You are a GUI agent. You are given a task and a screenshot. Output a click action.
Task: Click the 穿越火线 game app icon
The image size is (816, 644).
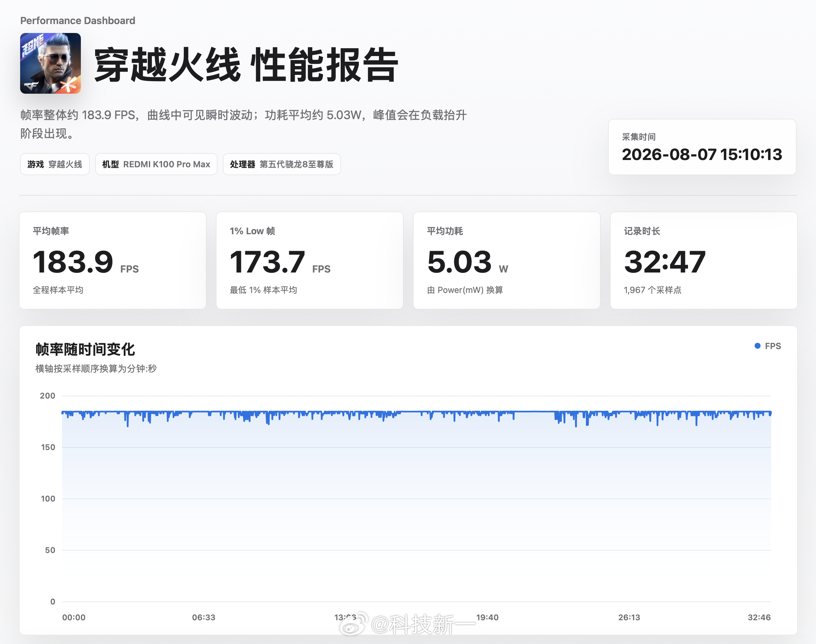(x=50, y=63)
